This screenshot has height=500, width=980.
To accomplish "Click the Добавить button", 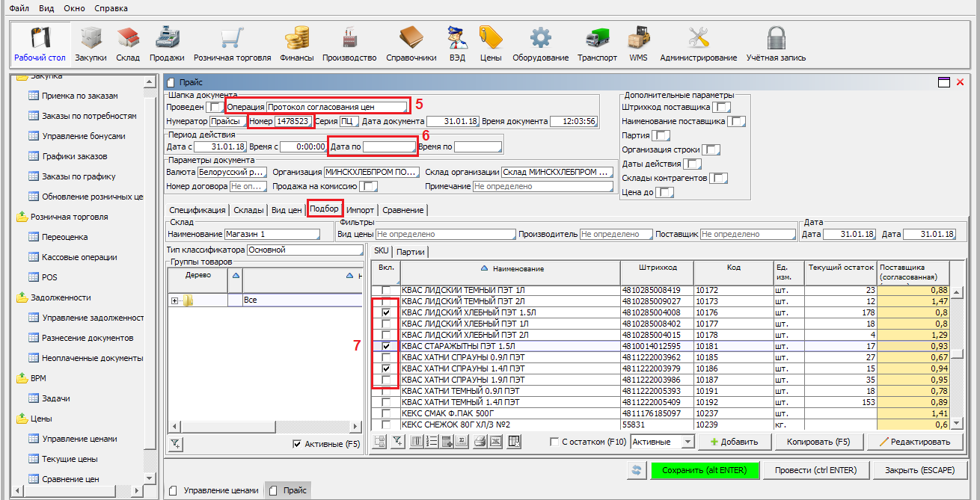I will click(733, 442).
